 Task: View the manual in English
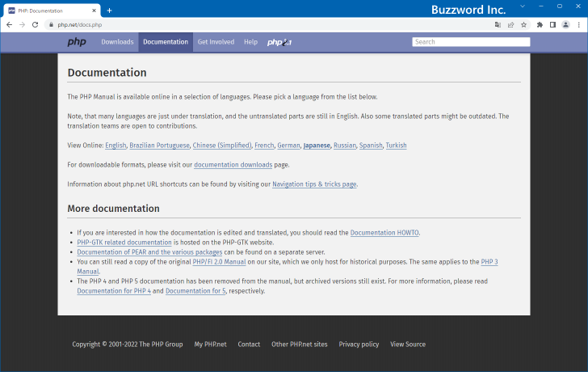pyautogui.click(x=115, y=146)
